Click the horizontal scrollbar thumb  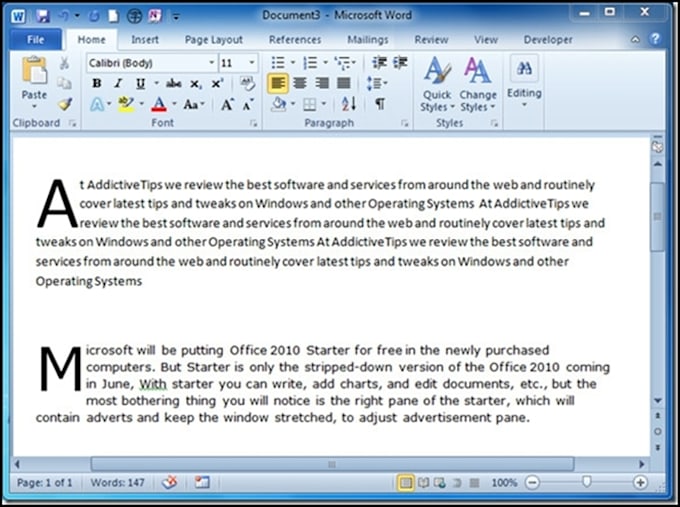click(332, 464)
